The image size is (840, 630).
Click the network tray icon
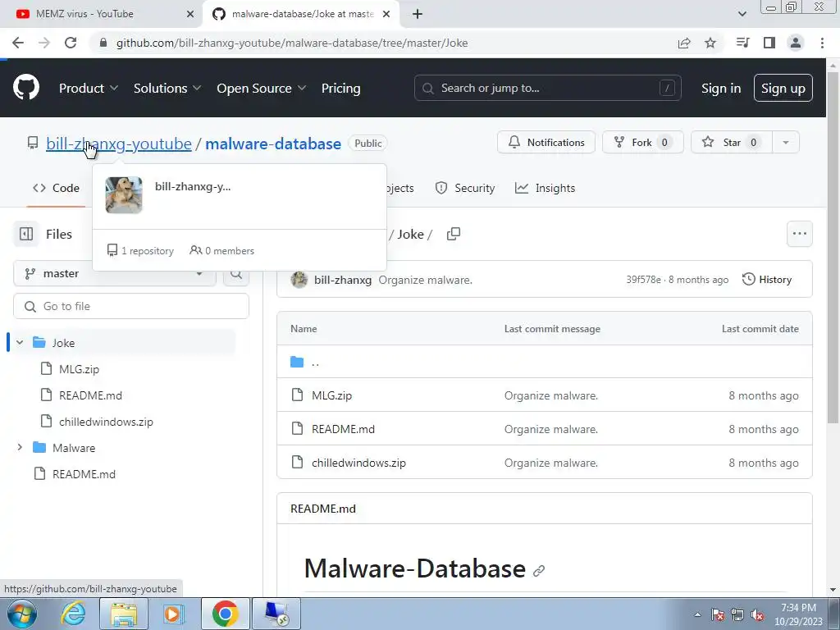[x=737, y=614]
